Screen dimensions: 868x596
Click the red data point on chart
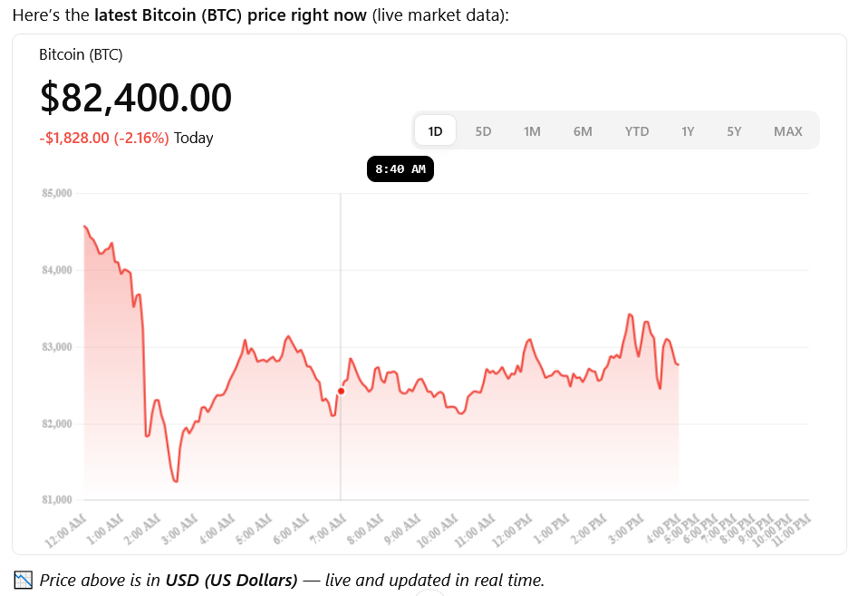(x=341, y=391)
